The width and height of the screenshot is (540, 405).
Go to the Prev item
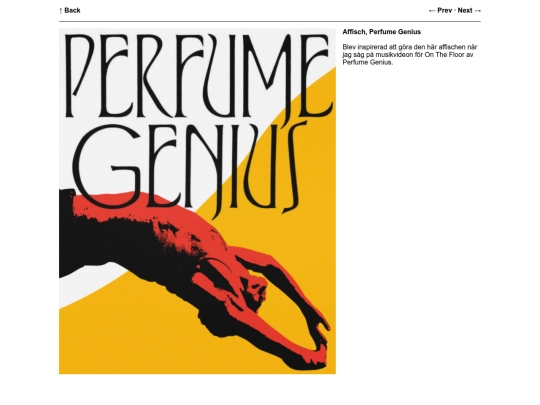[x=445, y=10]
